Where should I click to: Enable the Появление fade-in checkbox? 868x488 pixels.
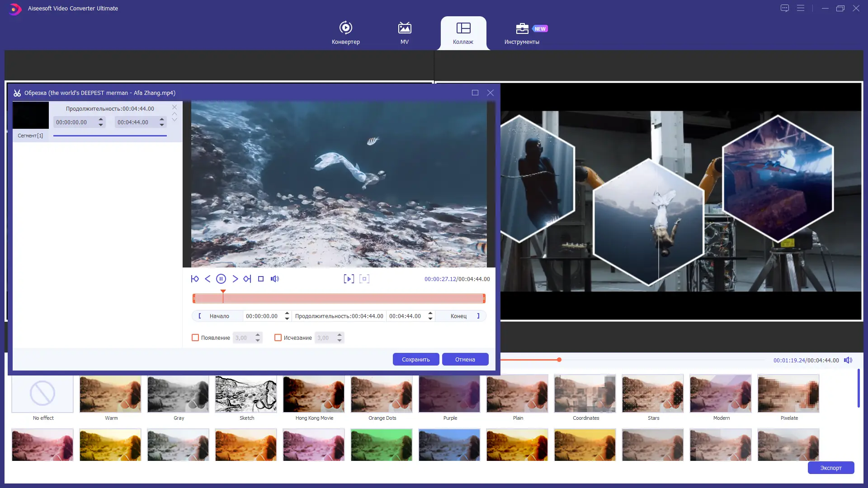click(x=195, y=338)
